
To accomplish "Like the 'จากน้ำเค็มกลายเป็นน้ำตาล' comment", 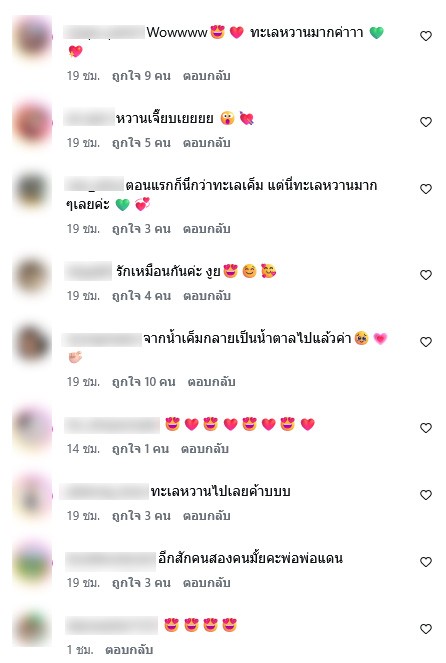I will coord(426,342).
